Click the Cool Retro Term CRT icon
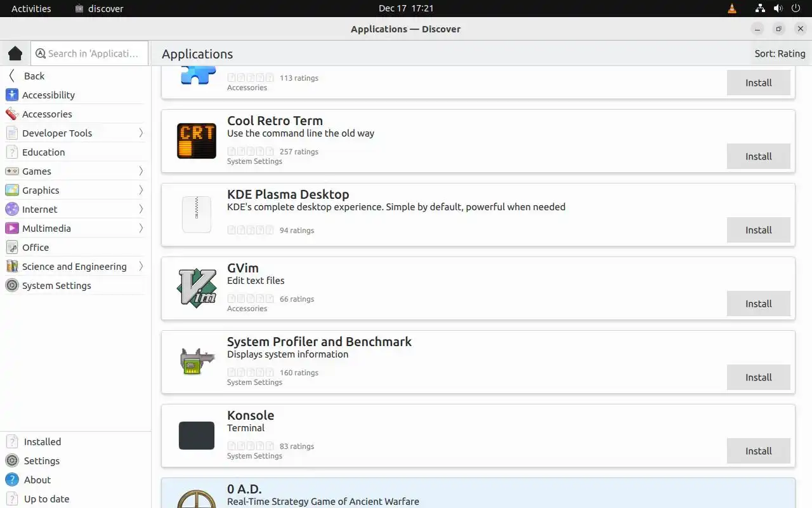The image size is (812, 508). (x=197, y=141)
